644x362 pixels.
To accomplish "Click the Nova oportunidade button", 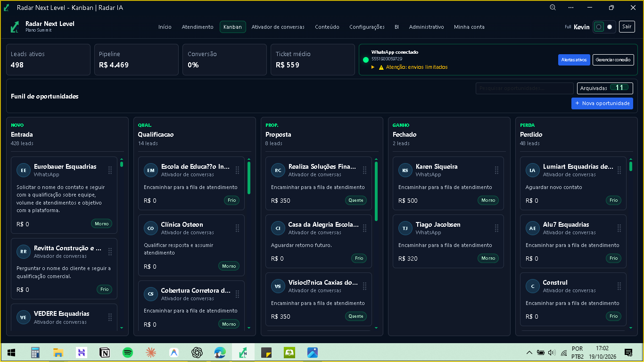I will pos(602,103).
